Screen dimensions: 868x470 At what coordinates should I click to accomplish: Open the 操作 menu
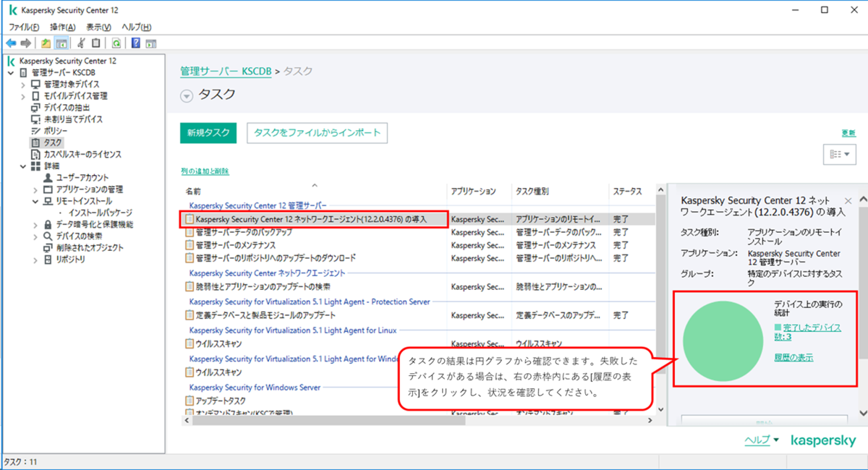[x=61, y=25]
